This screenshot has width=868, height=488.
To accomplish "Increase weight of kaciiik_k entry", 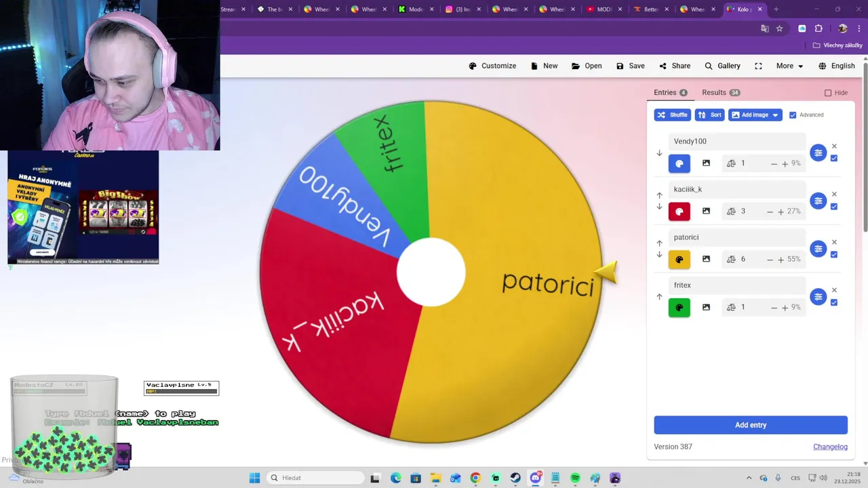I will pyautogui.click(x=781, y=211).
